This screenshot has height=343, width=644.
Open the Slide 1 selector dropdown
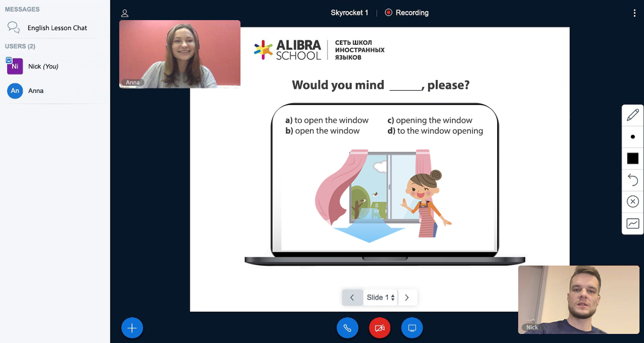pyautogui.click(x=380, y=297)
